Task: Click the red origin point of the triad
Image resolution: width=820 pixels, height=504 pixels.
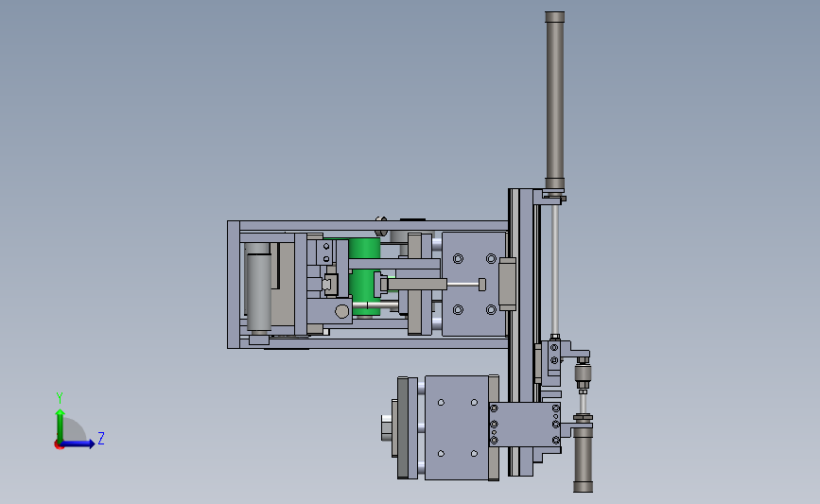Action: (x=59, y=445)
